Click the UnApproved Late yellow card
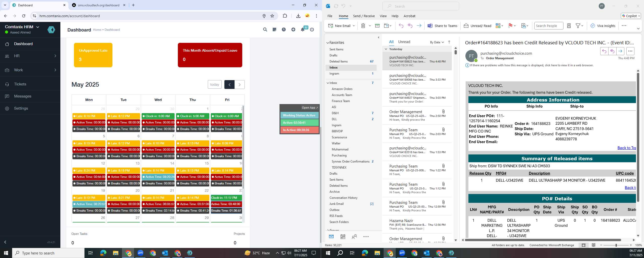Viewport: 644px width, 258px height. point(93,55)
